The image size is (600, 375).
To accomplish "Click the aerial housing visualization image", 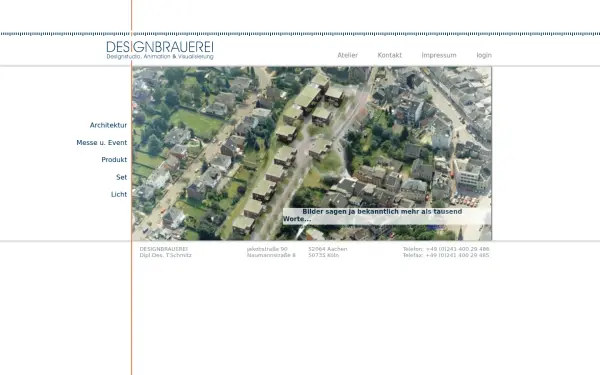I will click(x=312, y=153).
